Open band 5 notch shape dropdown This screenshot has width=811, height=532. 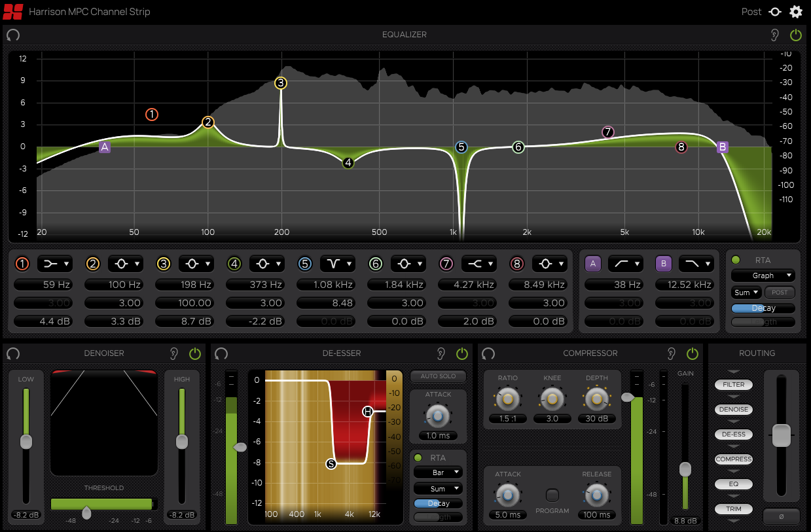click(x=338, y=264)
